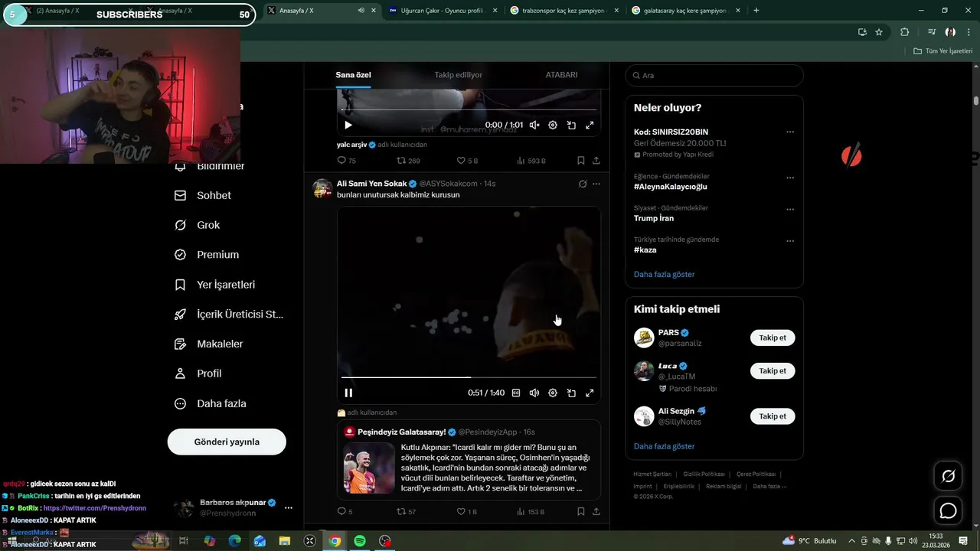Open Sohbet in the sidebar
This screenshot has width=980, height=551.
tap(203, 195)
